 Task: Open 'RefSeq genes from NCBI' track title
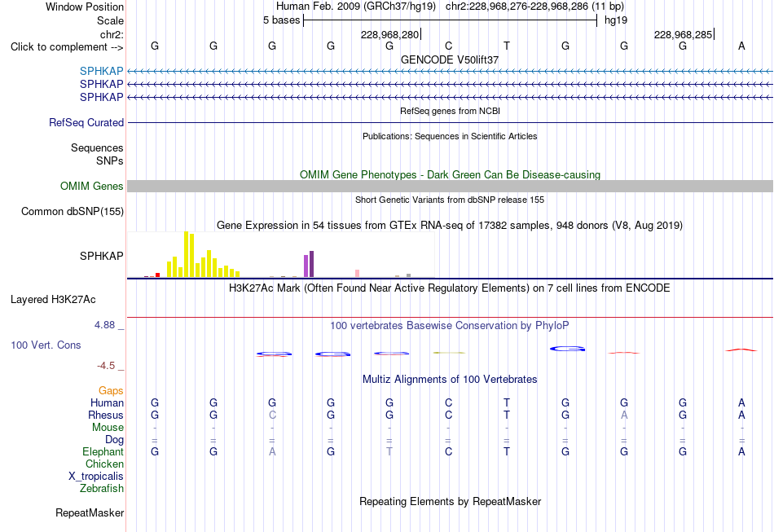coord(450,111)
